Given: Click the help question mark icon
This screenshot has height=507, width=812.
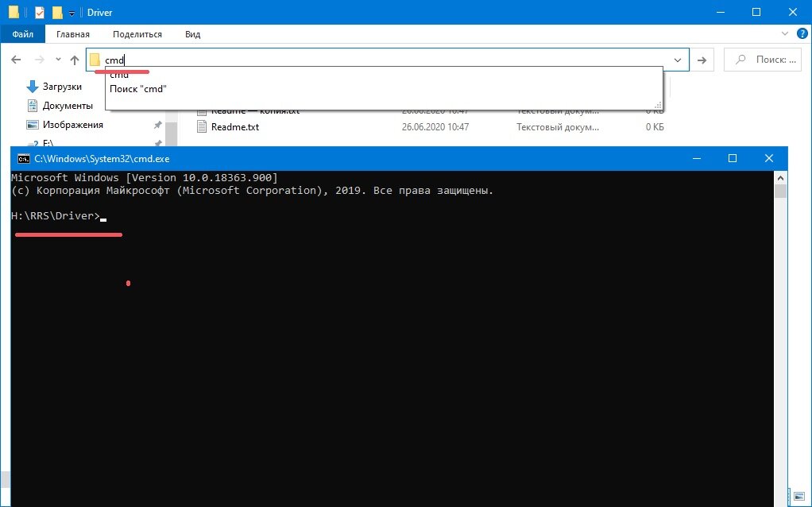Looking at the screenshot, I should click(802, 33).
